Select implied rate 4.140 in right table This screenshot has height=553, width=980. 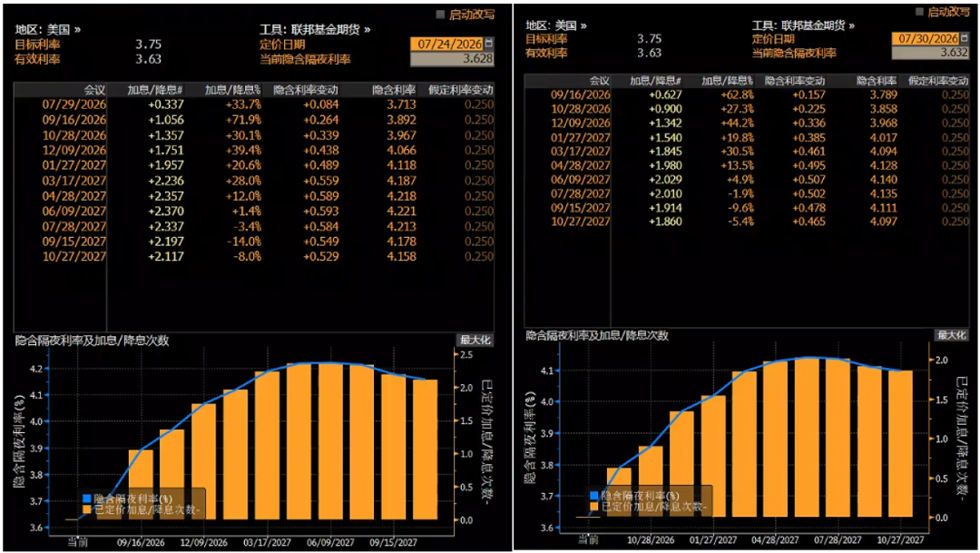click(x=883, y=180)
